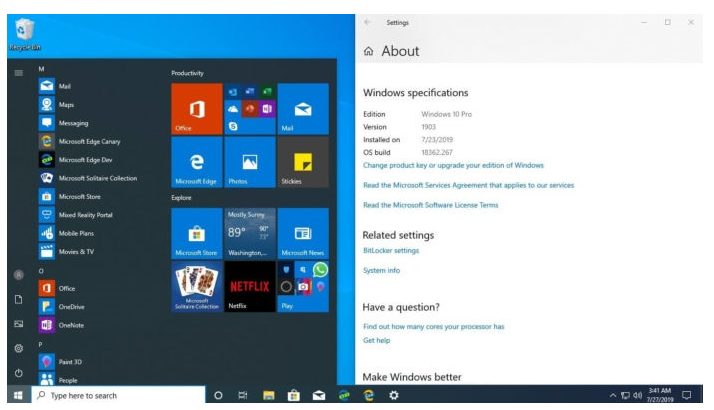Open Documents from the Start sidebar
This screenshot has width=714, height=410.
pos(19,299)
